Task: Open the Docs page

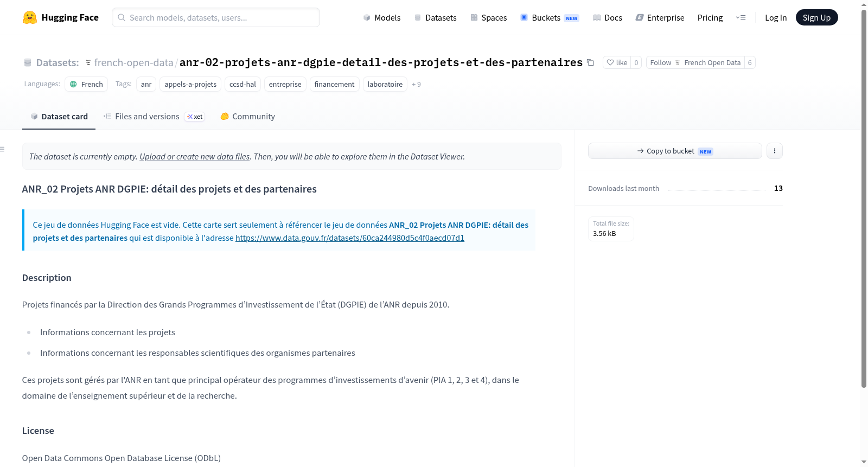Action: [608, 17]
